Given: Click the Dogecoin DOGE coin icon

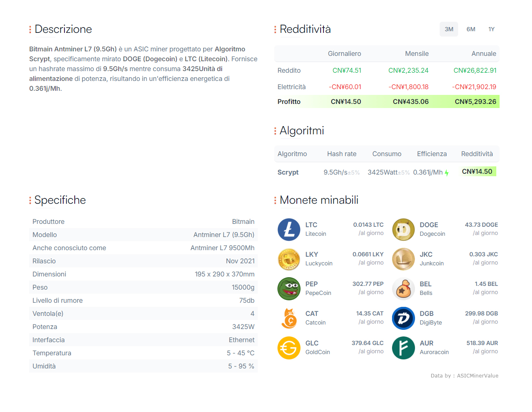Looking at the screenshot, I should coord(404,230).
